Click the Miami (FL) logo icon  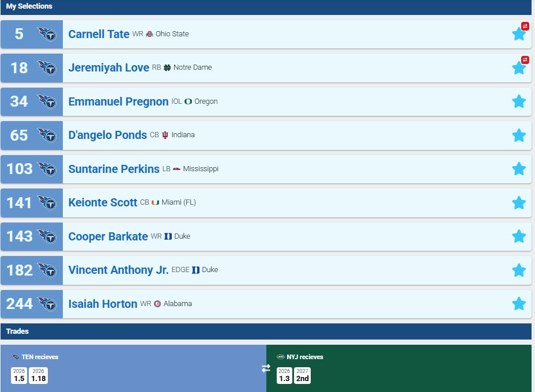(155, 203)
